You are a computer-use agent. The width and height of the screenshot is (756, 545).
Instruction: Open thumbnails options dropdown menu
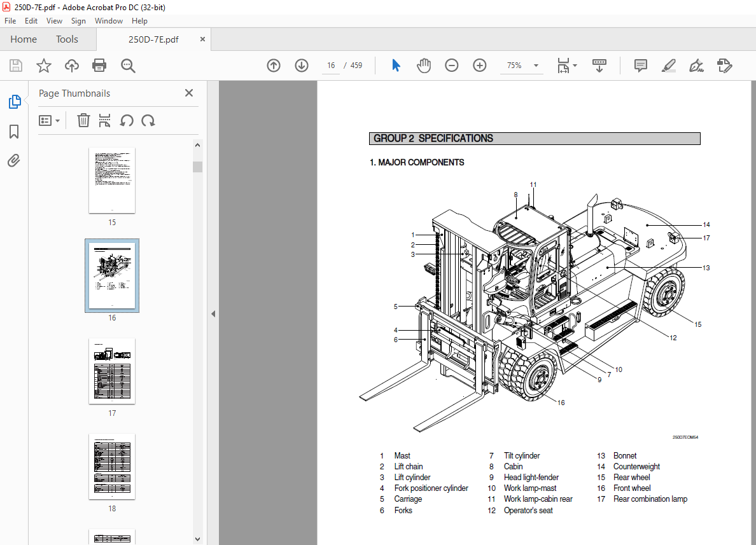point(50,120)
